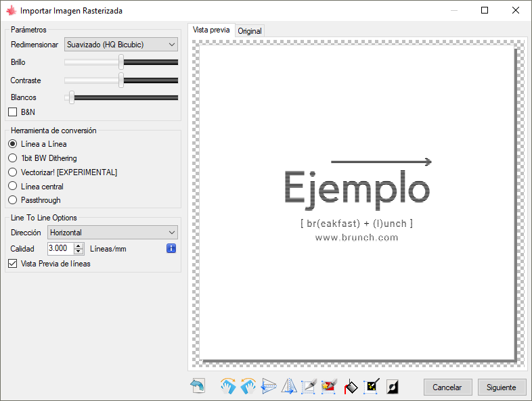Toggle the B&N checkbox
This screenshot has width=532, height=401.
(x=13, y=112)
